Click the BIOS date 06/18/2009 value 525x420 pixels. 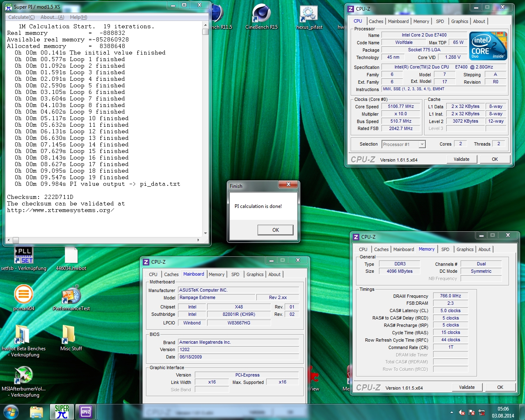point(239,357)
